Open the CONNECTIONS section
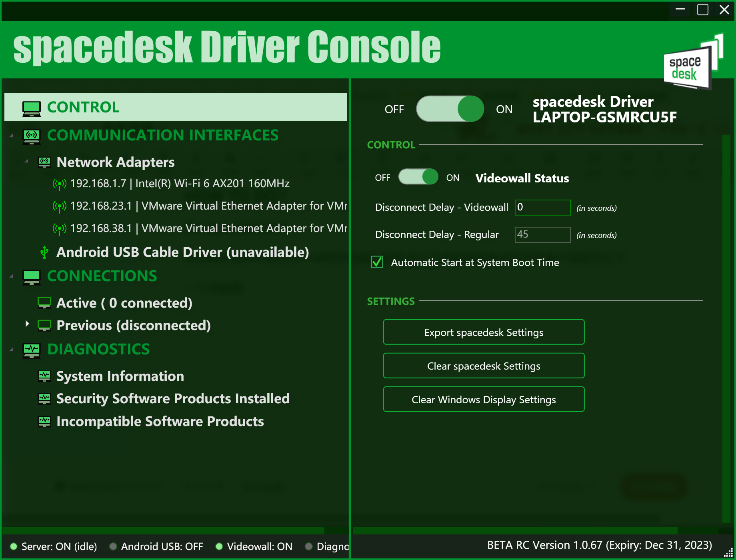This screenshot has width=736, height=560. [102, 276]
